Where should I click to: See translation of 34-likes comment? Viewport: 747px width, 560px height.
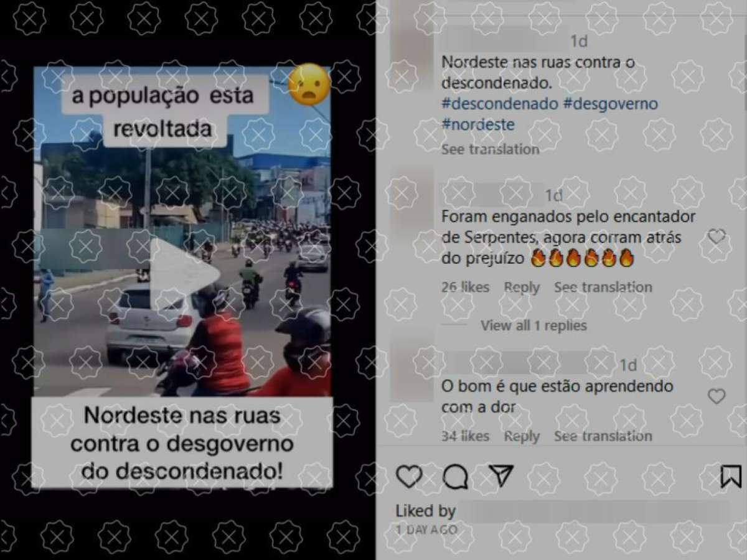point(603,436)
